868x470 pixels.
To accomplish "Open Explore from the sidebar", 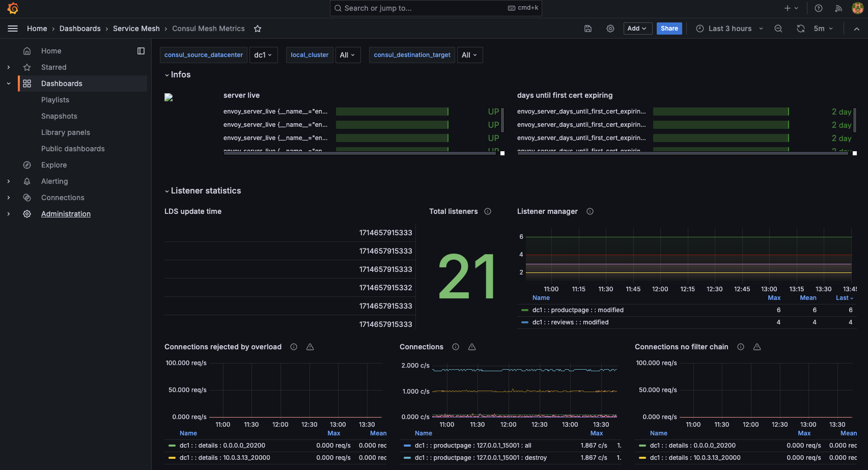I will [54, 165].
